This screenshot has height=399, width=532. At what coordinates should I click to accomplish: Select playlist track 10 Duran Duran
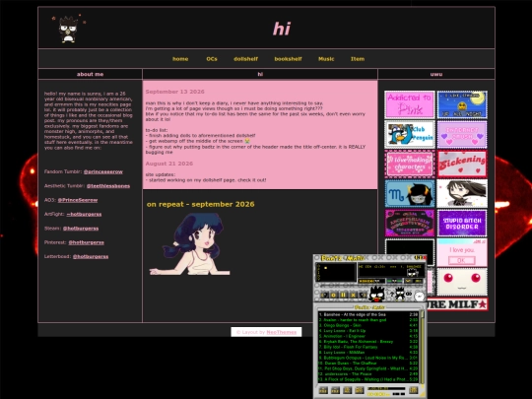point(368,363)
